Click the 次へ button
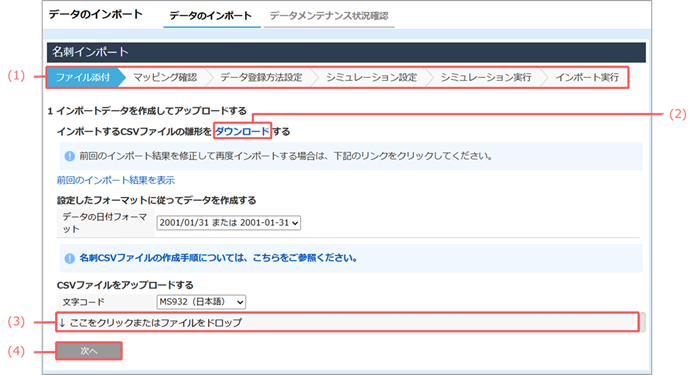This screenshot has height=375, width=700. (89, 351)
